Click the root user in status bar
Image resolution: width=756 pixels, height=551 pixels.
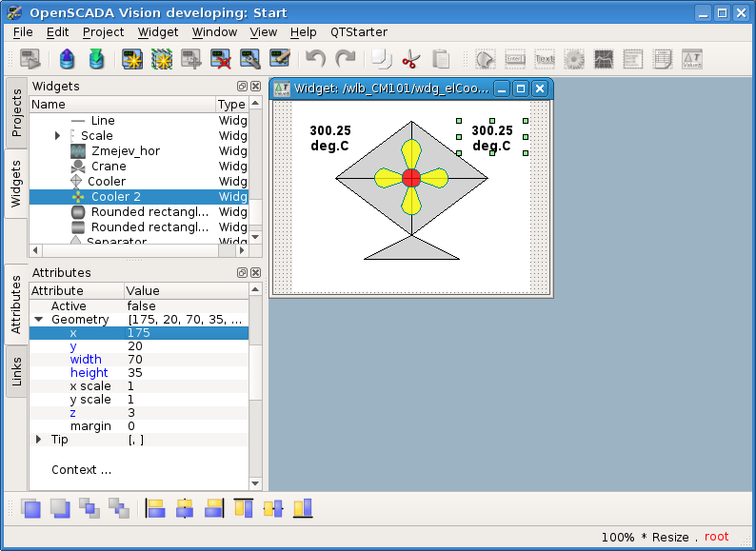click(x=716, y=537)
